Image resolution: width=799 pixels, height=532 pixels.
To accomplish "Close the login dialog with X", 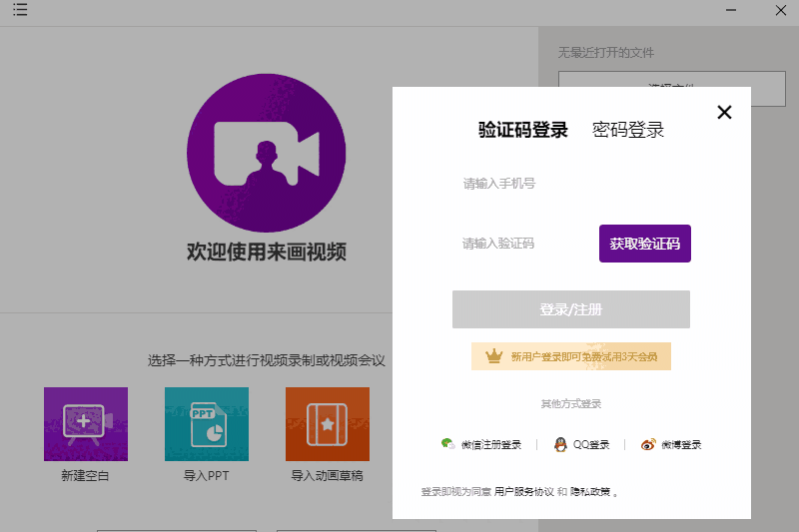I will 724,112.
